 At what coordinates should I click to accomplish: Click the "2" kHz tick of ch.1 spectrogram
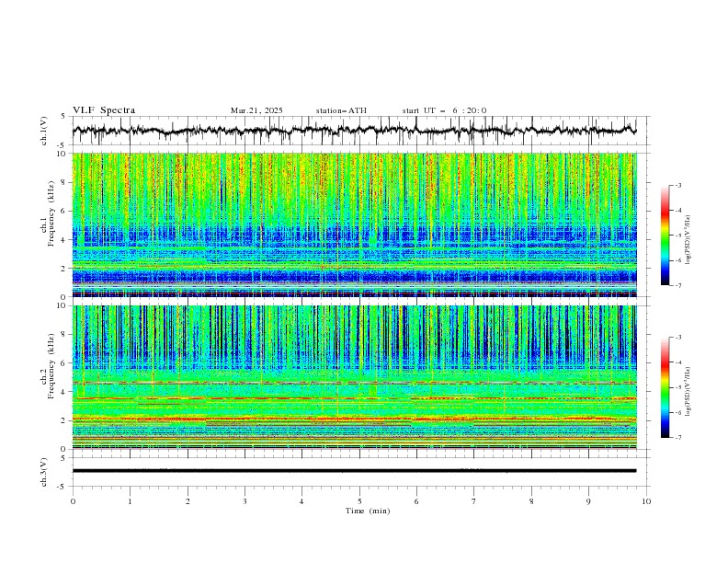click(x=65, y=269)
